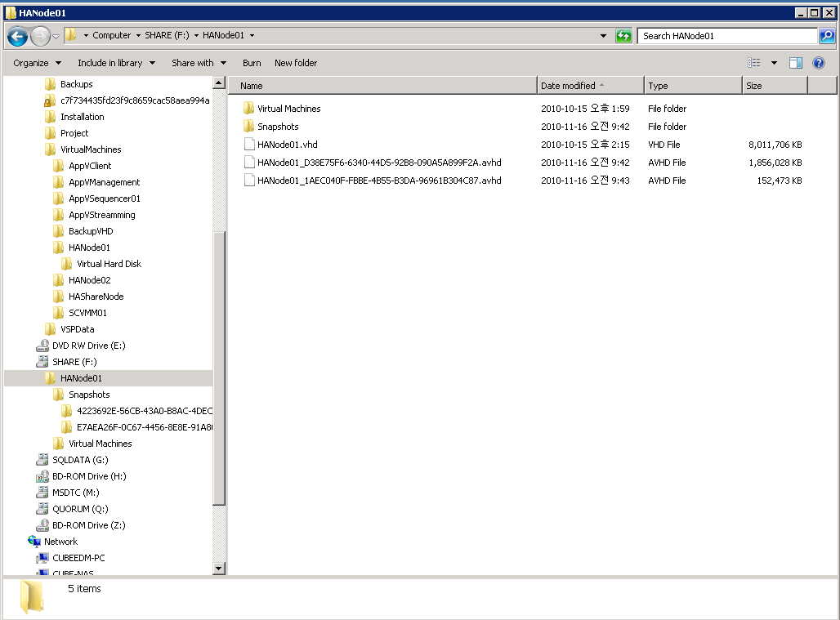840x620 pixels.
Task: Select the HANode01_D38E75F6 avhd file icon
Action: [249, 163]
